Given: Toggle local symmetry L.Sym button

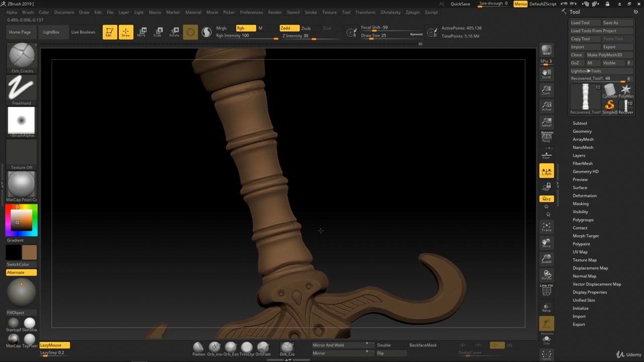Looking at the screenshot, I should [x=546, y=171].
